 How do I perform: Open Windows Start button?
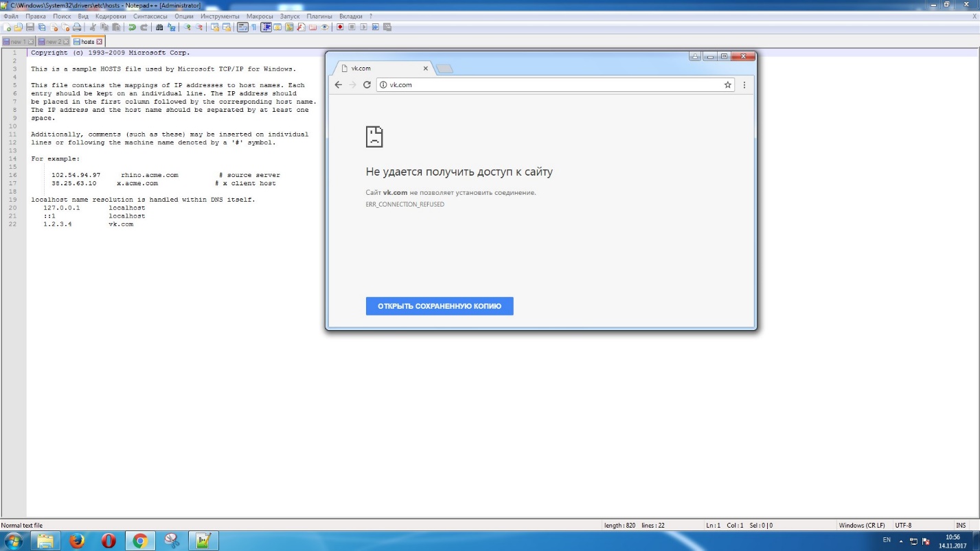[12, 541]
